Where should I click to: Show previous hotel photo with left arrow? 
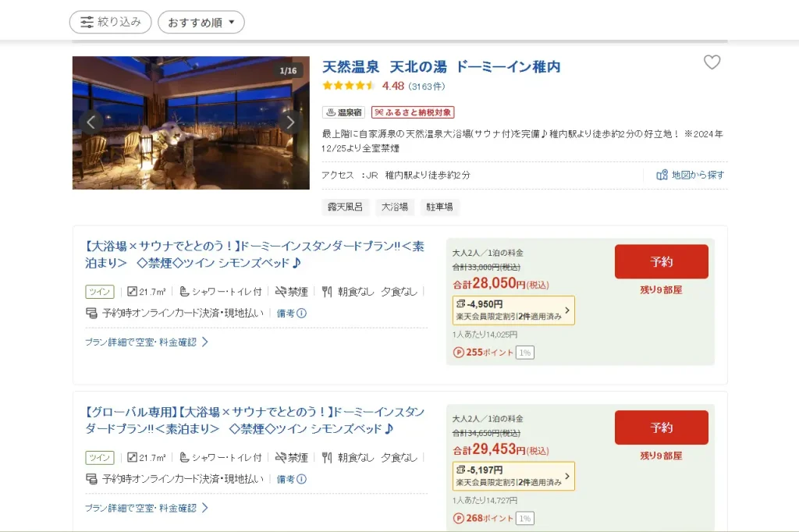tap(91, 122)
